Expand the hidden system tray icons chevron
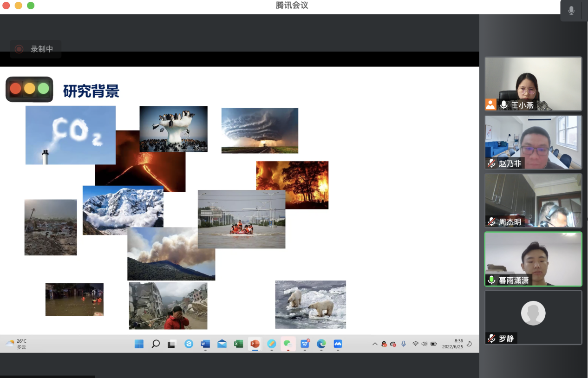This screenshot has width=588, height=378. coord(375,344)
